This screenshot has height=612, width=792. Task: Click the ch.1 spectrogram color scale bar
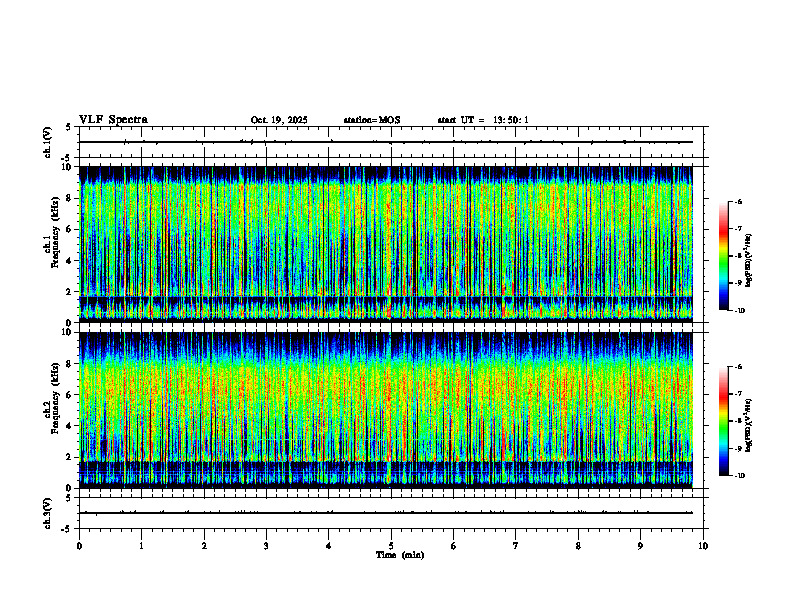pyautogui.click(x=723, y=256)
